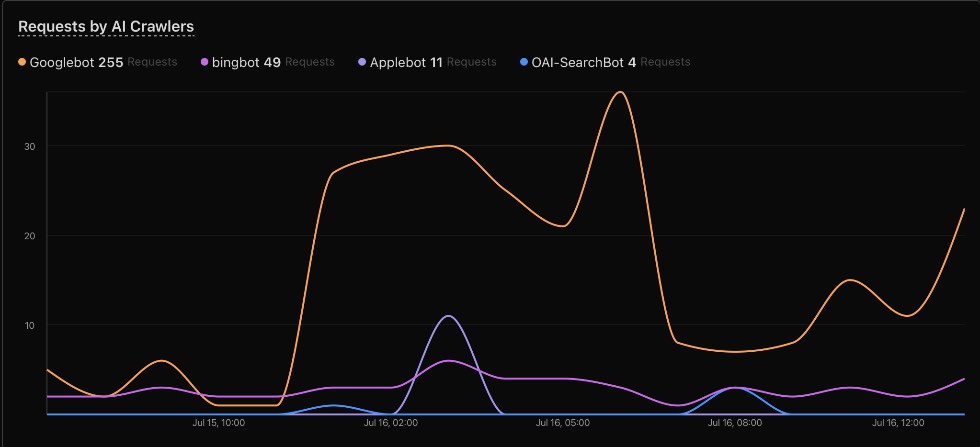
Task: Select the 'Jul 16, 02:00' time label
Action: point(391,423)
